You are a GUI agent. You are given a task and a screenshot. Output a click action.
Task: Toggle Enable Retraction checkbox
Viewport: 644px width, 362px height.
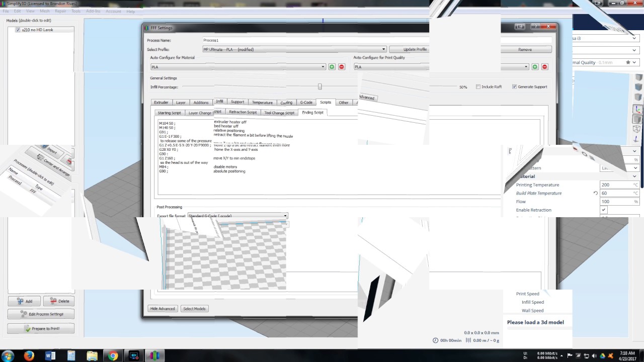(604, 210)
